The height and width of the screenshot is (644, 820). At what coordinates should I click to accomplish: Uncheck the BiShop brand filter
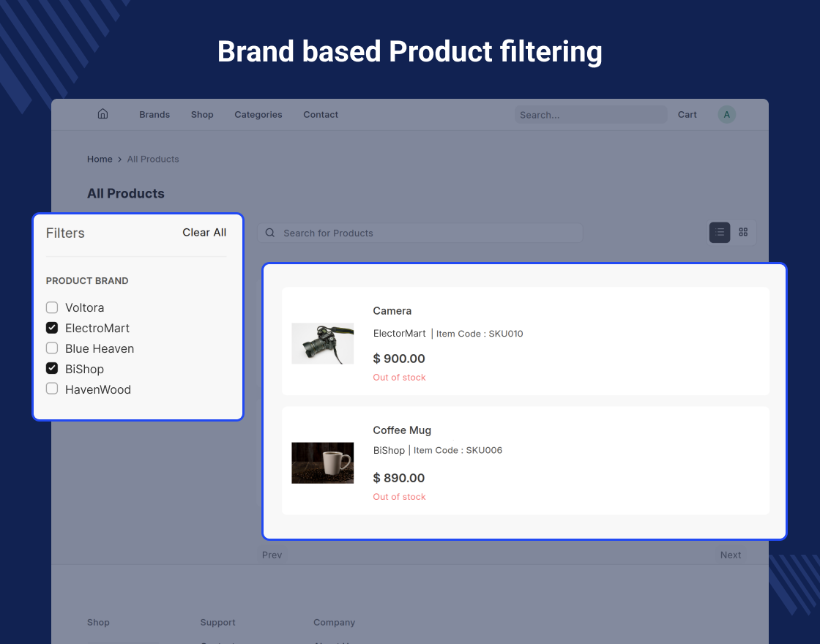(x=52, y=369)
